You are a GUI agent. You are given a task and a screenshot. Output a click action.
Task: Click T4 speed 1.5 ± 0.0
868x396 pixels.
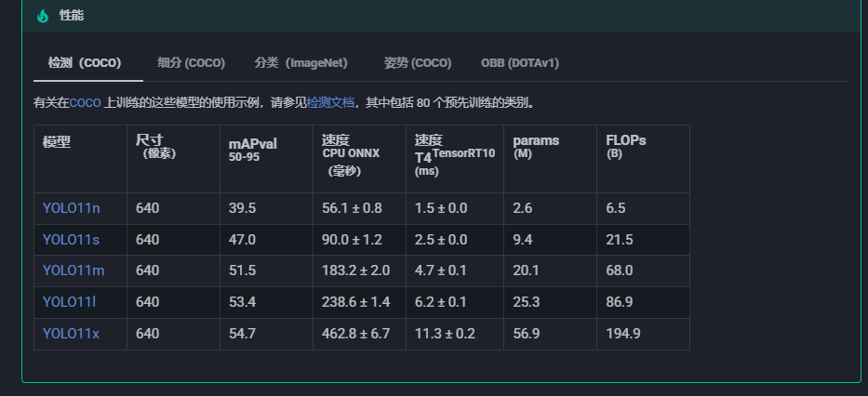[x=441, y=208]
